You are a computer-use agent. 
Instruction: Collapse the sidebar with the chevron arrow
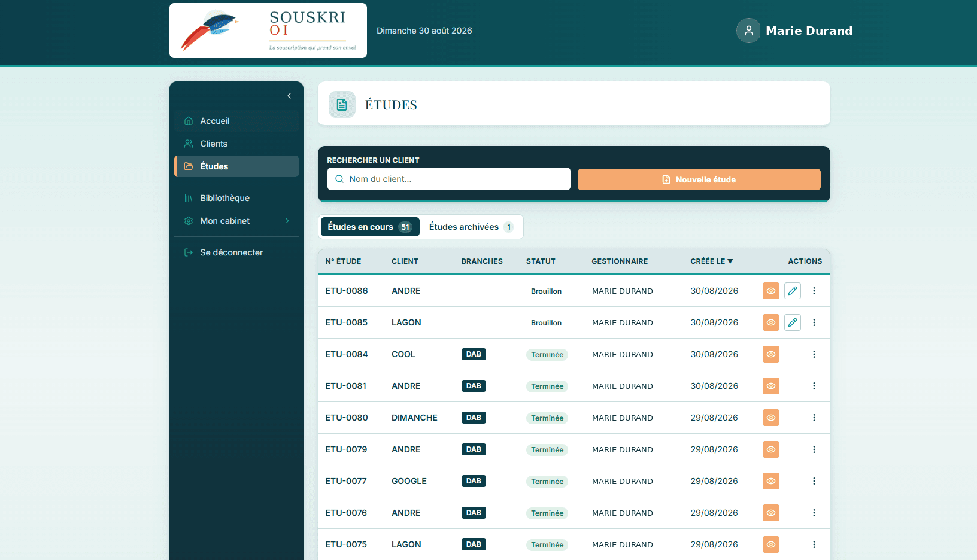point(289,96)
